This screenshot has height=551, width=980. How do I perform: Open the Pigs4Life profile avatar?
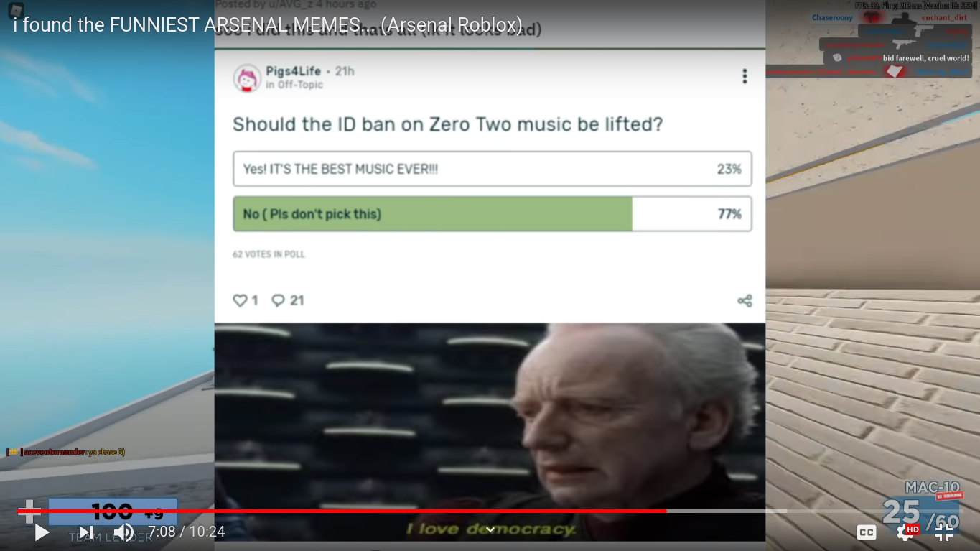(x=247, y=78)
